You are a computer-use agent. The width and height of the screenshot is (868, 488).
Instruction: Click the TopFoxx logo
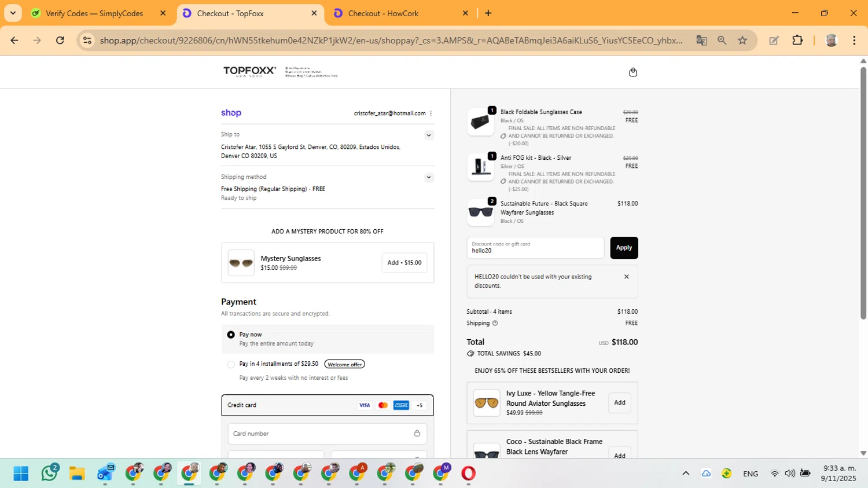[249, 71]
